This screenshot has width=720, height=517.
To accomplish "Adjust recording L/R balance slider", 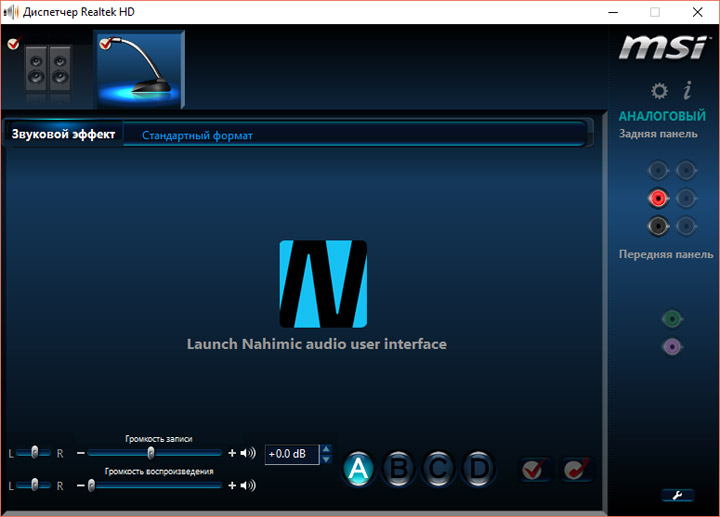I will tap(34, 453).
